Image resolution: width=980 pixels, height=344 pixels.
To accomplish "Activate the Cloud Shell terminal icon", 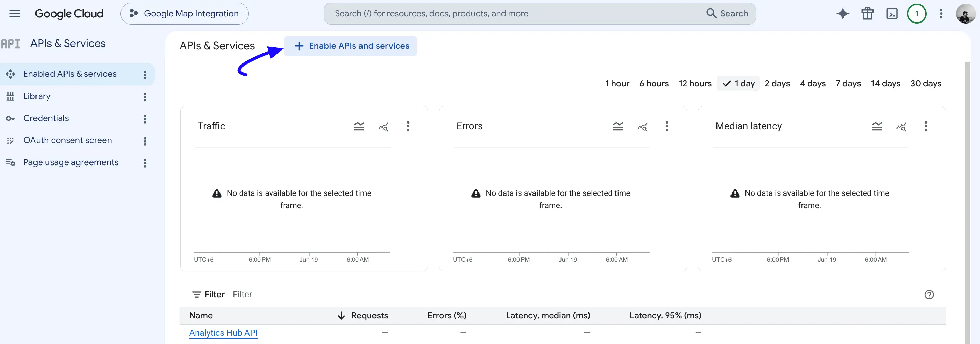I will pyautogui.click(x=892, y=14).
